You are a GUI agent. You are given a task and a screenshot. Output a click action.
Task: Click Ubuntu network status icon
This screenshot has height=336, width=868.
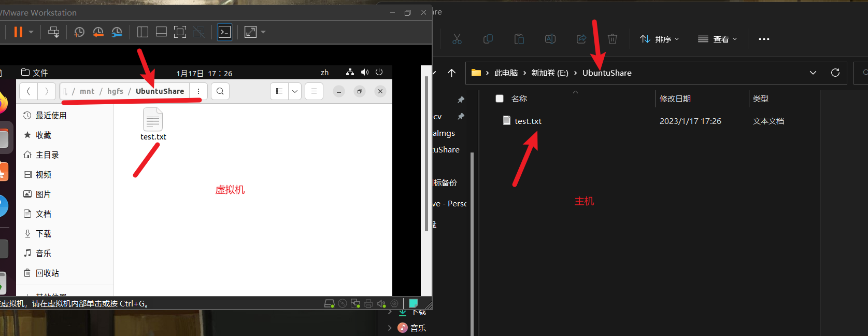[x=350, y=72]
